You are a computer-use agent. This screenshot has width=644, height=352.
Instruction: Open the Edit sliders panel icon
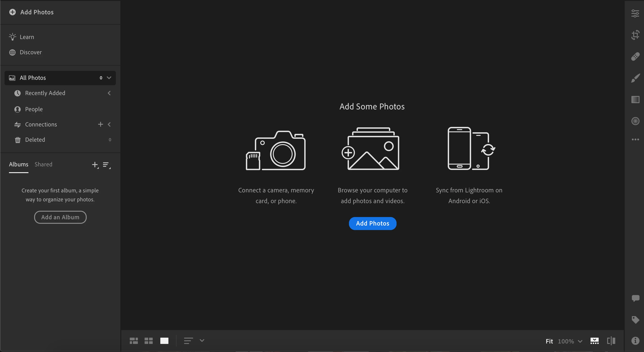click(x=635, y=13)
